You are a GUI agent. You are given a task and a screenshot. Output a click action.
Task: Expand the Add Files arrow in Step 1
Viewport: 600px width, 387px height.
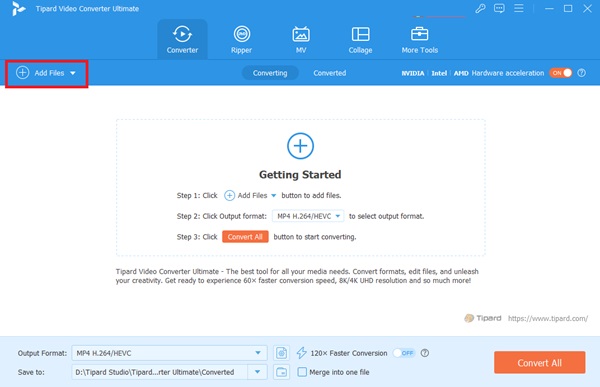pyautogui.click(x=274, y=196)
